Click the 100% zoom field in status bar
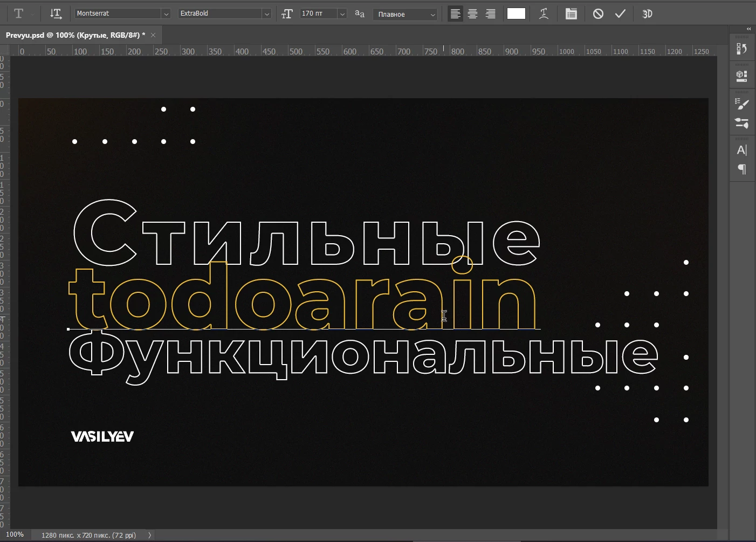The height and width of the screenshot is (542, 756). [16, 534]
